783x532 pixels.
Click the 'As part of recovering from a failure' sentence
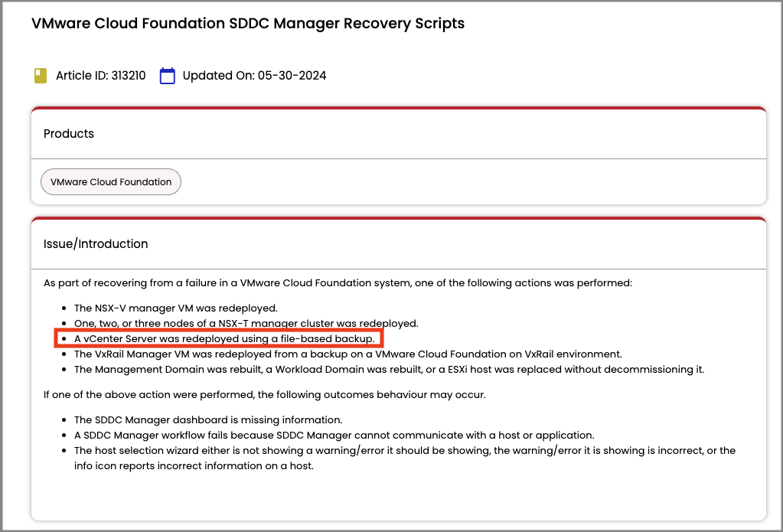[338, 282]
